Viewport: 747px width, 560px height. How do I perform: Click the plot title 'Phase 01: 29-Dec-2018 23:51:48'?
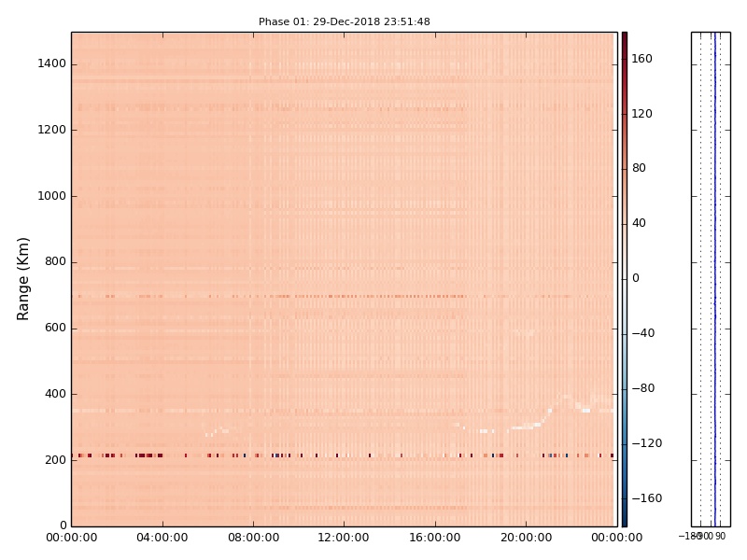[x=344, y=21]
